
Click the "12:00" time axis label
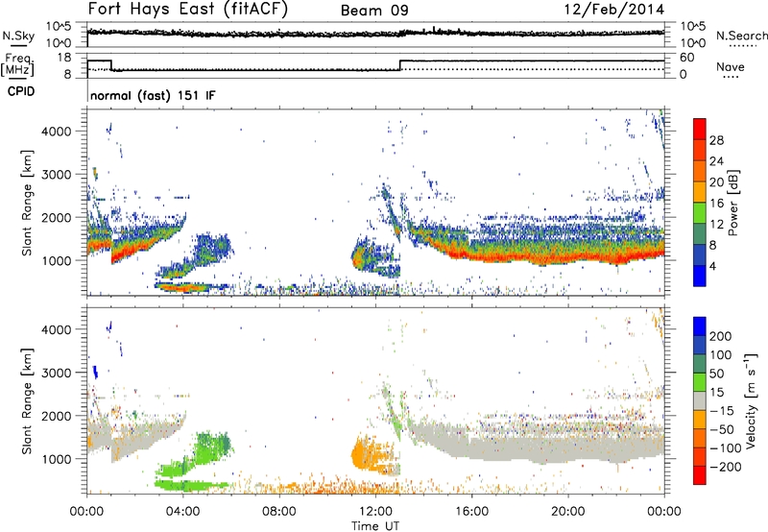[375, 512]
